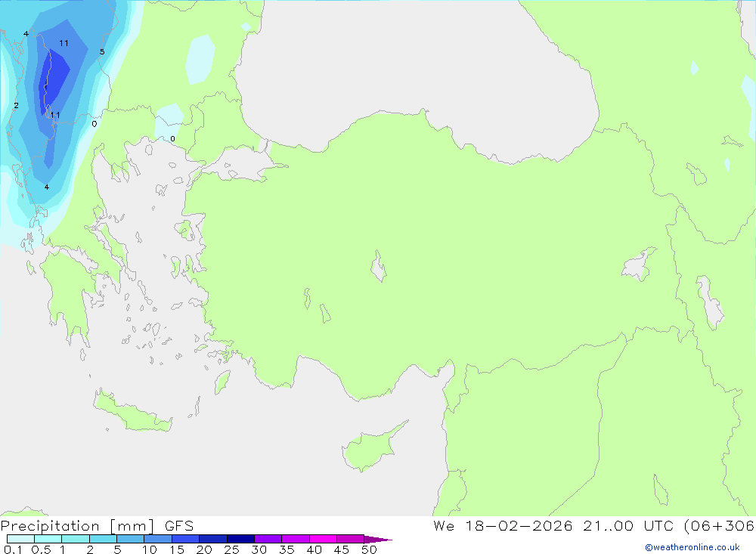Click the '20' legend scale label
The image size is (756, 554).
(x=204, y=549)
